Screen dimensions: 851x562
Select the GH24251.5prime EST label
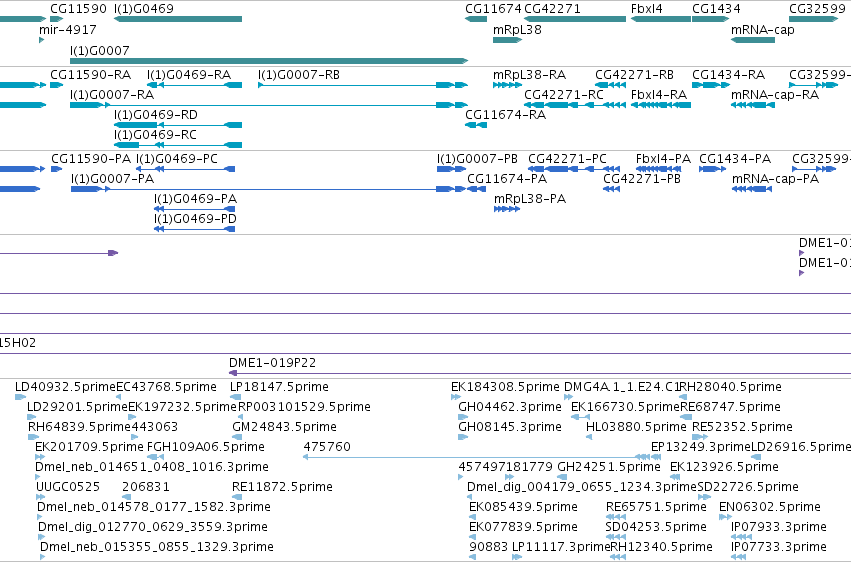point(609,467)
